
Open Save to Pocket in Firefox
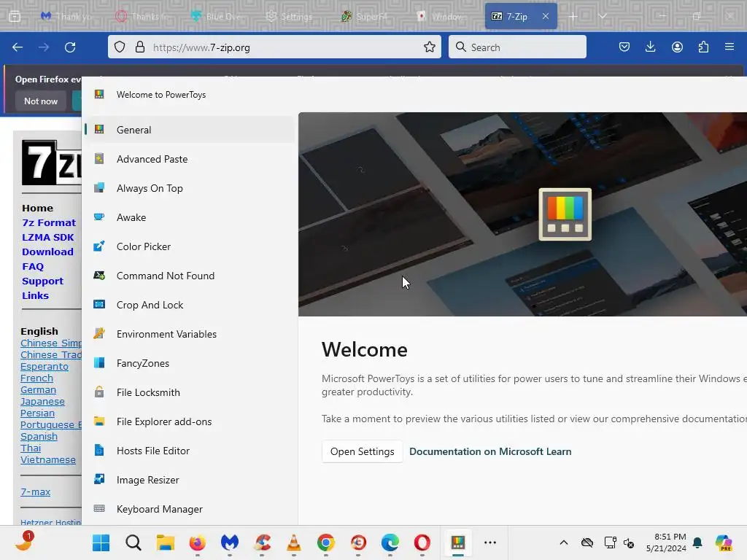pos(624,47)
